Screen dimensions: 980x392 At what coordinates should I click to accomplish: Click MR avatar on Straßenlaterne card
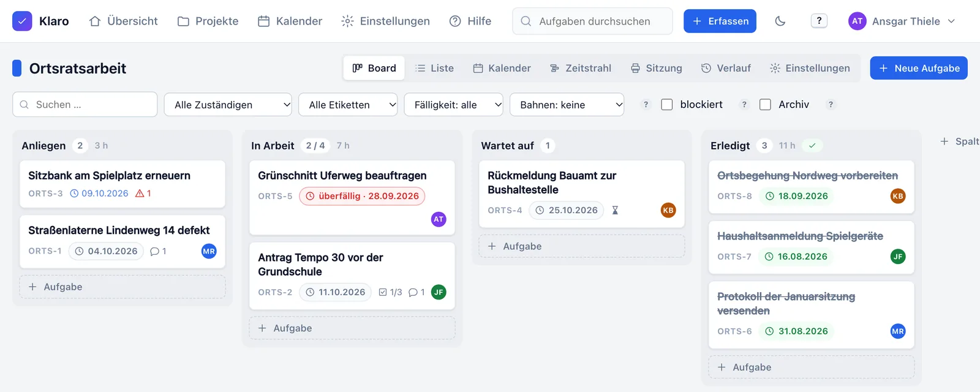click(x=209, y=251)
